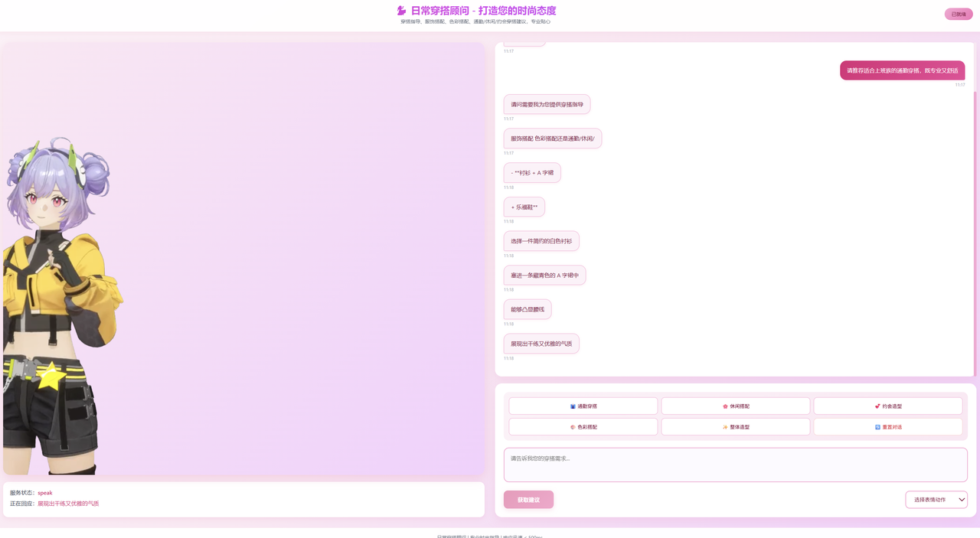Click the user message about 通勤穿搭
The width and height of the screenshot is (980, 538).
click(902, 70)
